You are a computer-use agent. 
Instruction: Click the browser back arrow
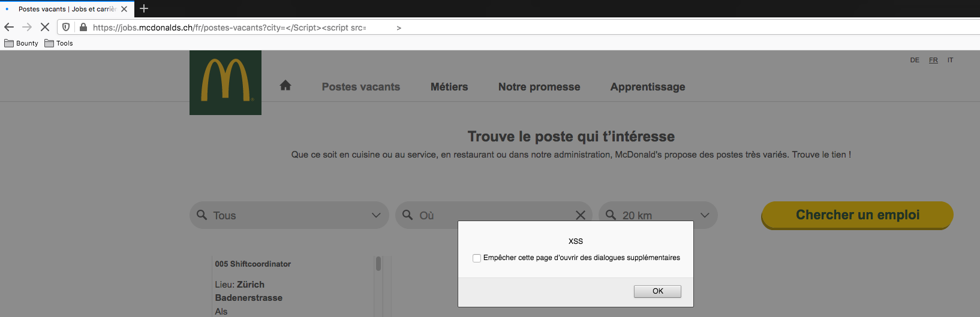click(x=9, y=27)
